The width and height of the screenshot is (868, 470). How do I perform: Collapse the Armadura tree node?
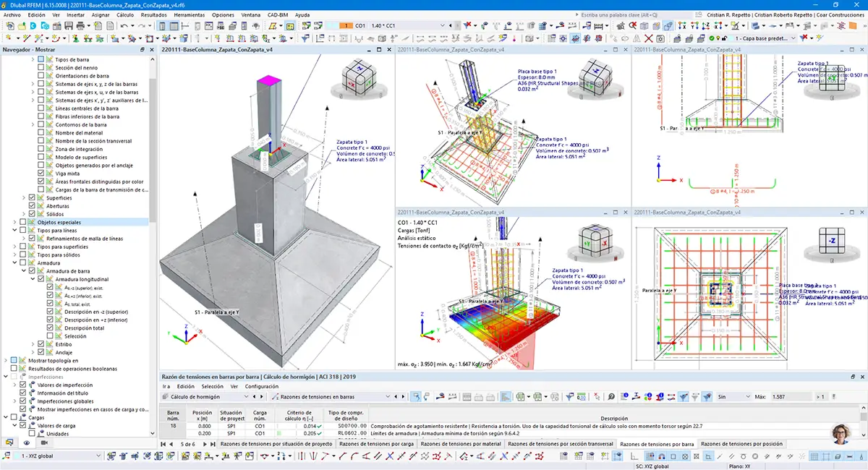14,262
